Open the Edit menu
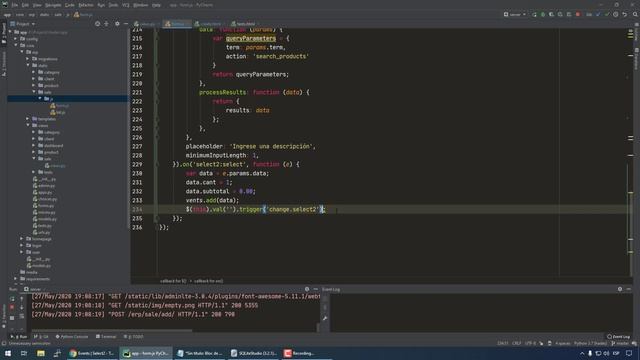The image size is (640, 360). 25,5
